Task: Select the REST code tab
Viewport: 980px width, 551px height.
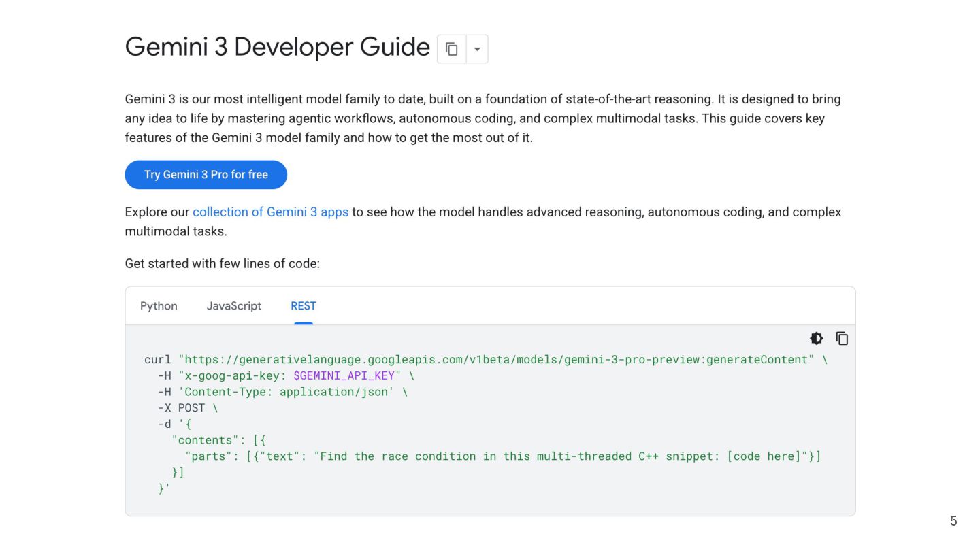Action: click(304, 306)
